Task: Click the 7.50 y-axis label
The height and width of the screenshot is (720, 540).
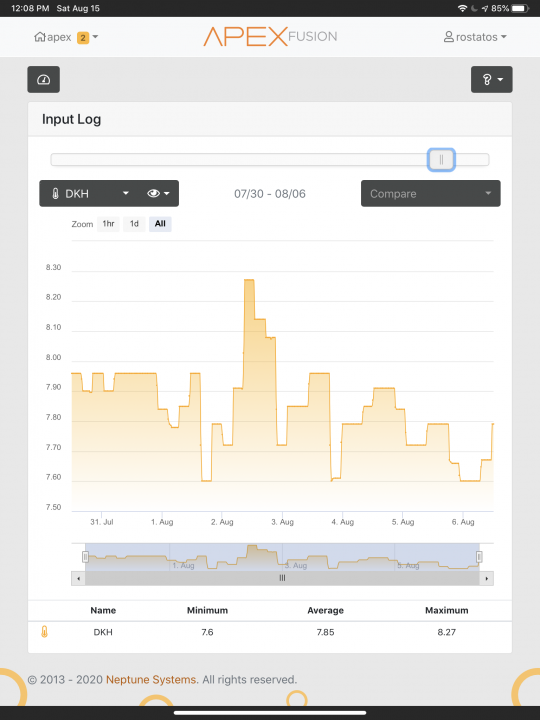Action: coord(53,507)
